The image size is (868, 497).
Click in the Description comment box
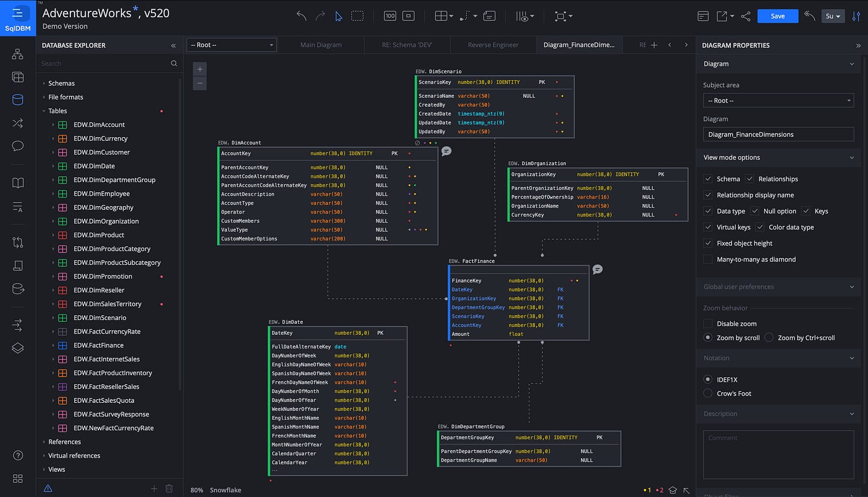pyautogui.click(x=779, y=455)
